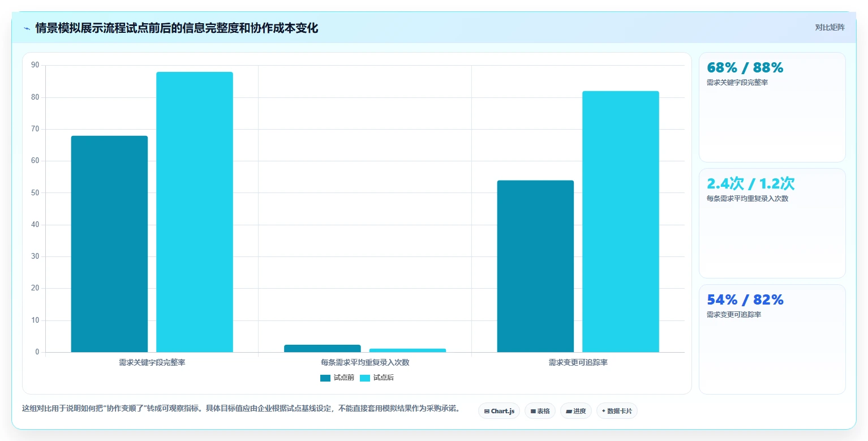
Task: Click the 试点前 bar for 需求关键字段完整率
Action: [109, 244]
